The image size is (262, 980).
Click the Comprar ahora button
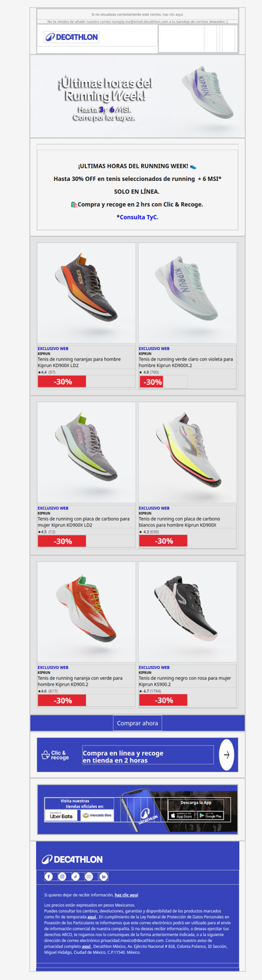tap(138, 723)
